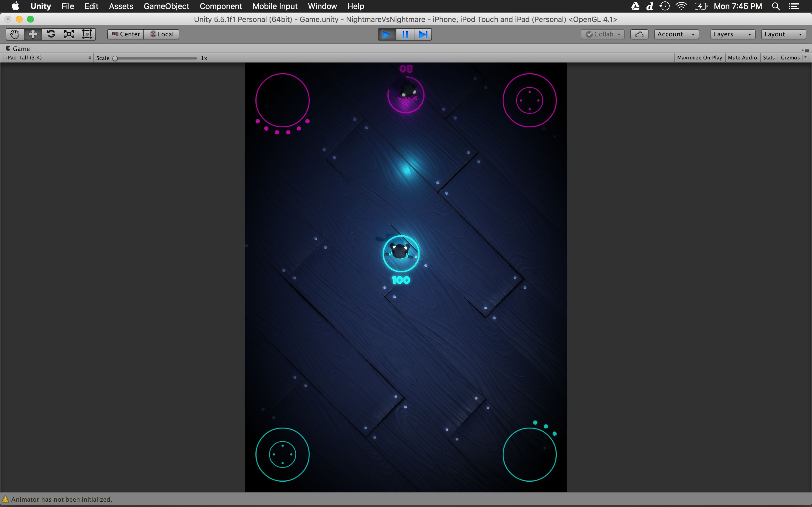The height and width of the screenshot is (507, 812).
Task: Stop play mode with Play button
Action: [x=387, y=35]
